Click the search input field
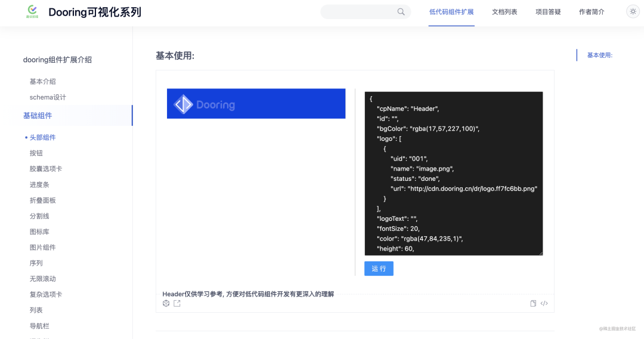 click(365, 12)
